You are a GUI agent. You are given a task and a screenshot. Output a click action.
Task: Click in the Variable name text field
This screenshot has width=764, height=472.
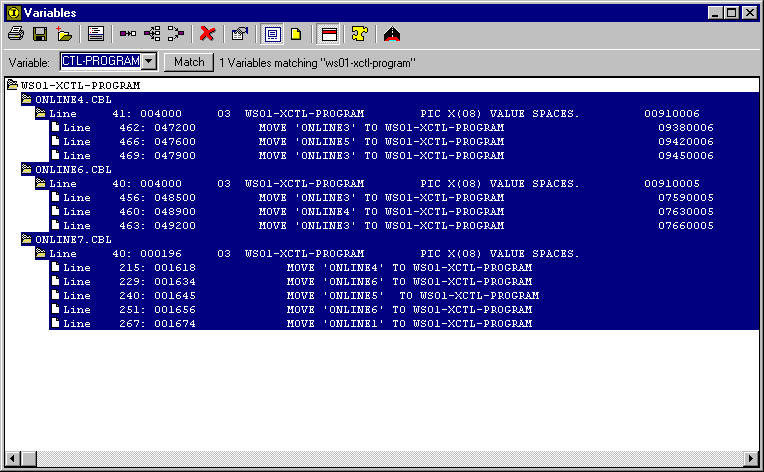click(98, 62)
